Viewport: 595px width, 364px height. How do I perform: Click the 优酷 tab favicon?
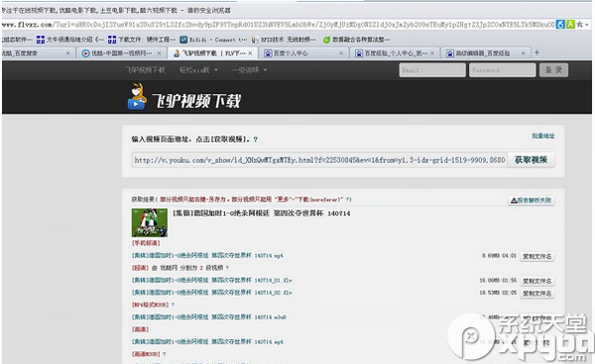tap(85, 54)
